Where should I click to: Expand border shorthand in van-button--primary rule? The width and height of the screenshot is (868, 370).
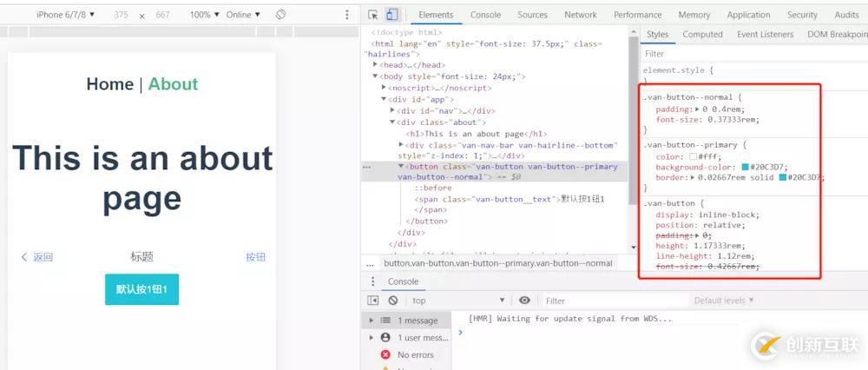[693, 178]
